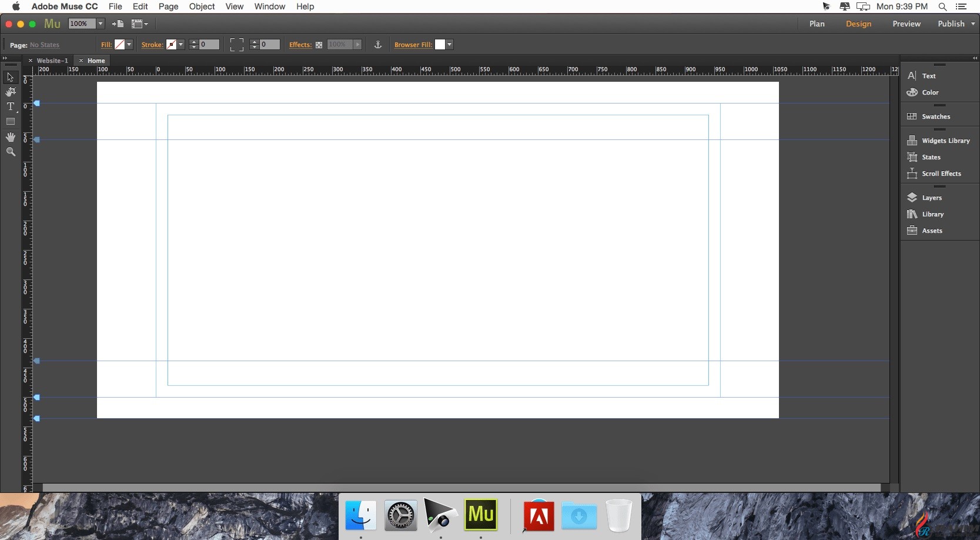Screen dimensions: 980x540
Task: Select the Text tool in toolbox
Action: 10,106
